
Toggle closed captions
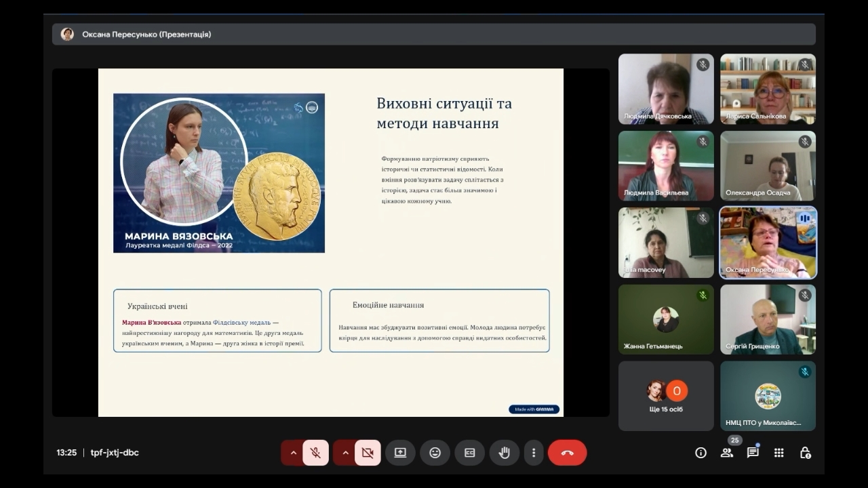[469, 453]
